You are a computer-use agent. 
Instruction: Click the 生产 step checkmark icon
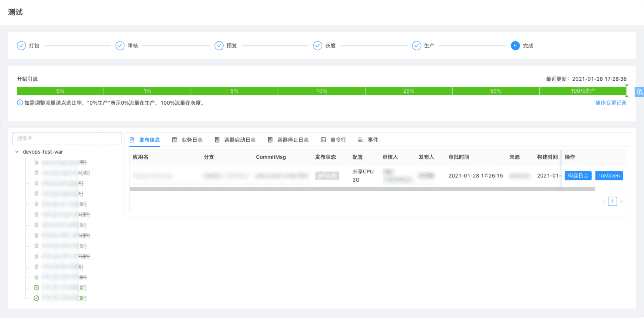pyautogui.click(x=416, y=46)
